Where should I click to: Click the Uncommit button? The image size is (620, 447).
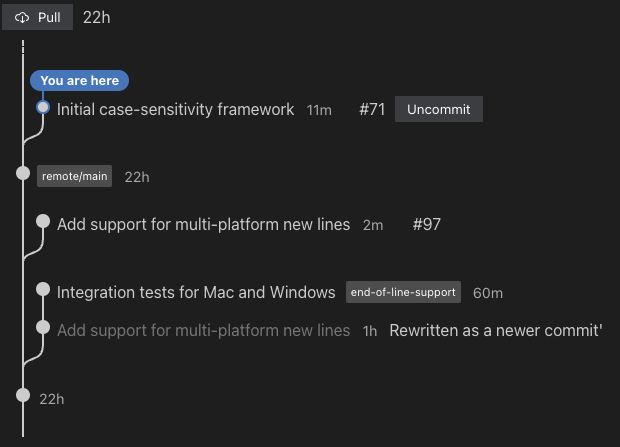439,109
